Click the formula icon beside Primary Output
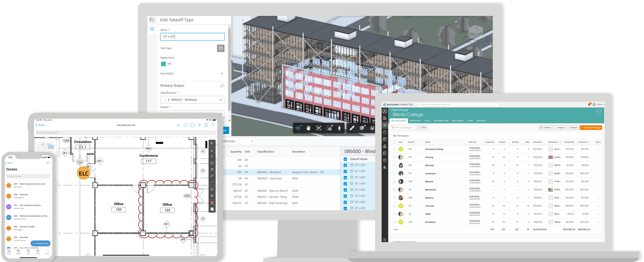Image resolution: width=644 pixels, height=262 pixels. click(x=222, y=86)
